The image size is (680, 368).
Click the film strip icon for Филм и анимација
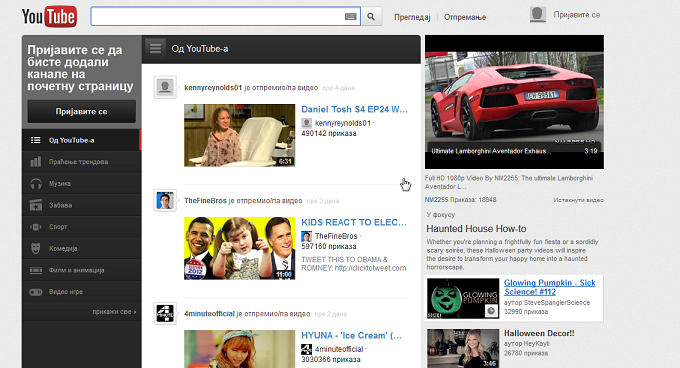point(36,270)
